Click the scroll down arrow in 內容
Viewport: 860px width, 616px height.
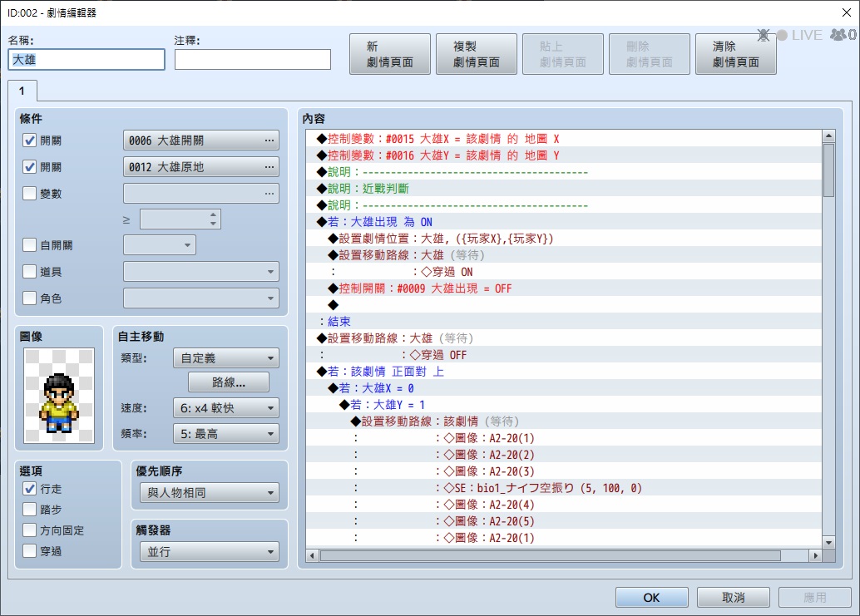[x=828, y=543]
